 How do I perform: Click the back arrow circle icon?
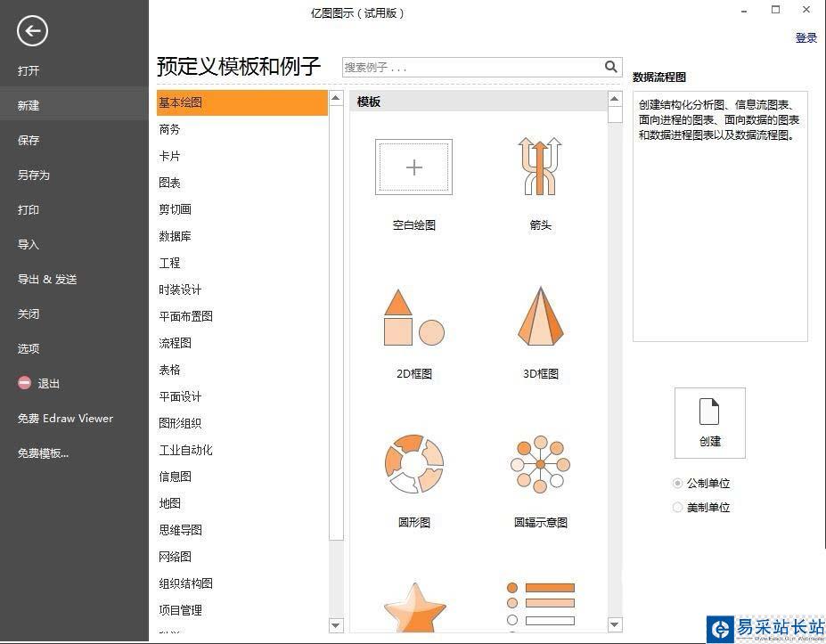click(32, 30)
